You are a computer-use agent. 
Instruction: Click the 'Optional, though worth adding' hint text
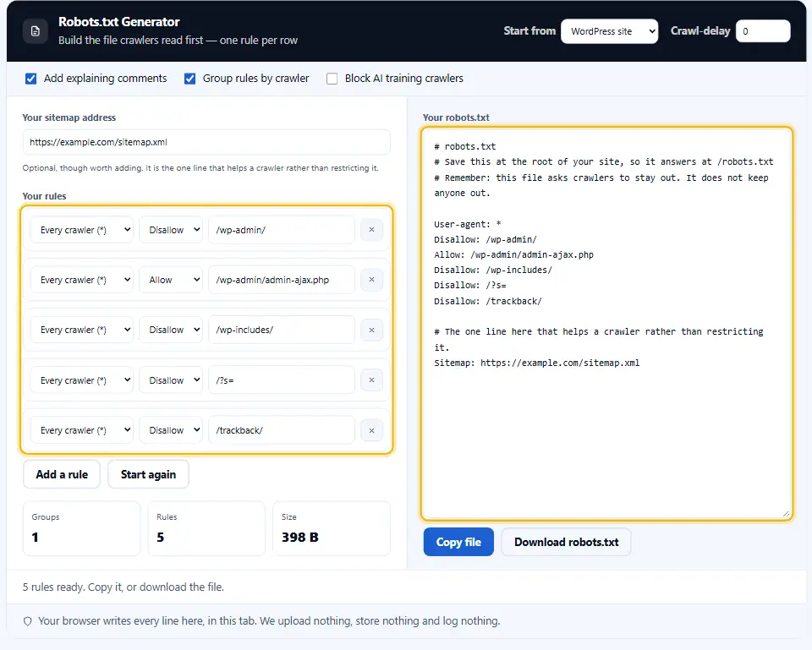[200, 167]
